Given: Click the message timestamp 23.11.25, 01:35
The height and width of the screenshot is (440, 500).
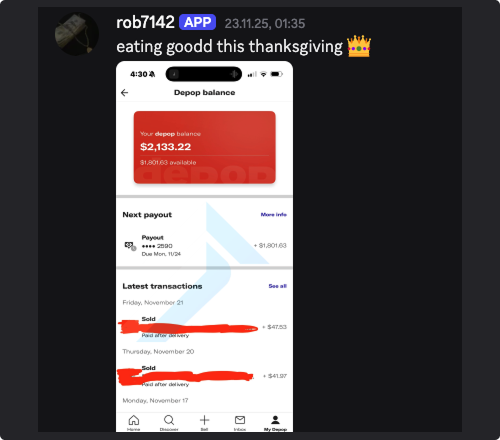Looking at the screenshot, I should [265, 24].
